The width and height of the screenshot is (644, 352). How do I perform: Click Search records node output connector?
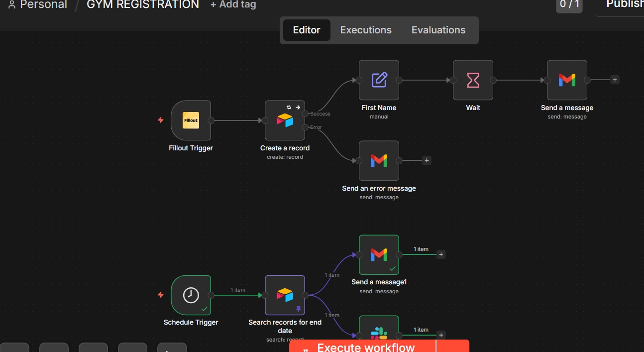305,295
